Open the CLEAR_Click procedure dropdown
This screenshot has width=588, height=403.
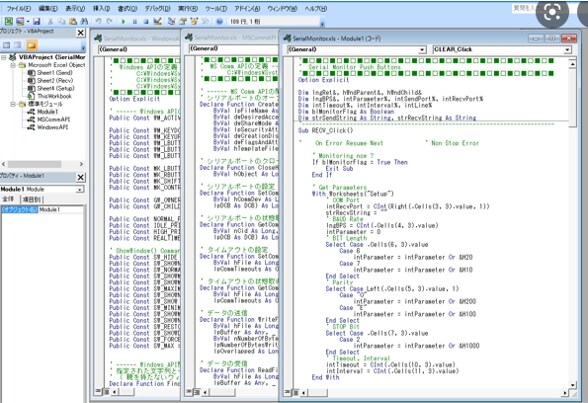click(567, 49)
